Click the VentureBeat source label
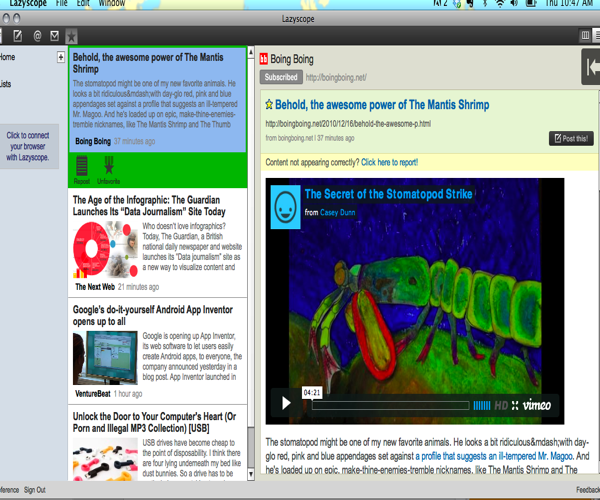The image size is (600, 500). click(93, 393)
